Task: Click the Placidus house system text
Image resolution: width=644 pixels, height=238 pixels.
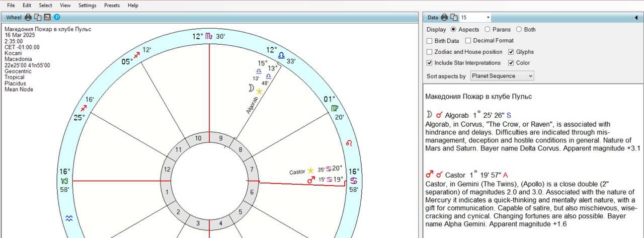Action: pos(15,84)
